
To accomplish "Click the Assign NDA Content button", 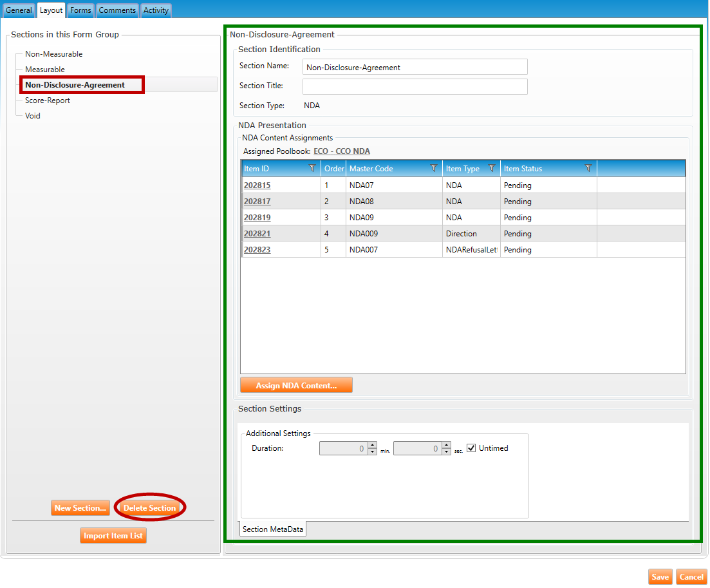I will tap(296, 386).
